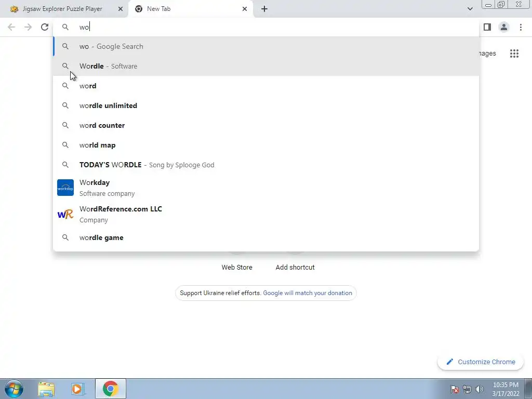Click search icon beside 'wordle game'
Viewport: 532px width, 399px height.
click(x=65, y=237)
